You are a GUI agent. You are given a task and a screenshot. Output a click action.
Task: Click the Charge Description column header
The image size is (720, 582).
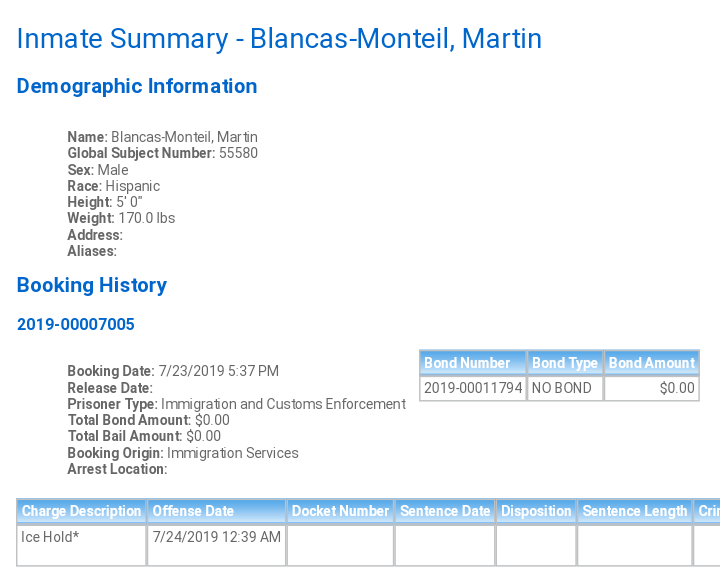click(82, 511)
